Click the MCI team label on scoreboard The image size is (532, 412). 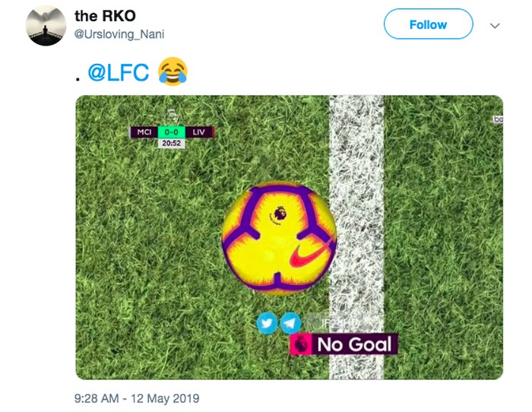click(x=144, y=132)
